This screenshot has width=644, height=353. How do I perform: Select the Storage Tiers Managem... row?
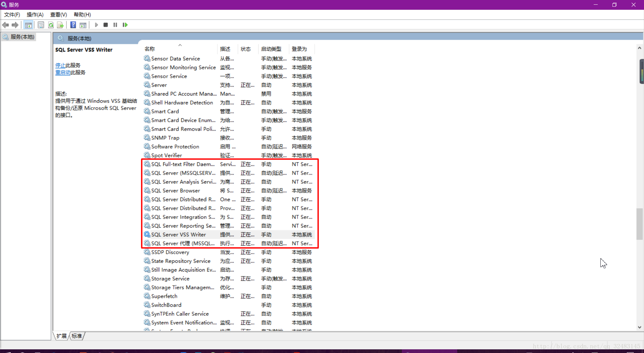(x=229, y=287)
